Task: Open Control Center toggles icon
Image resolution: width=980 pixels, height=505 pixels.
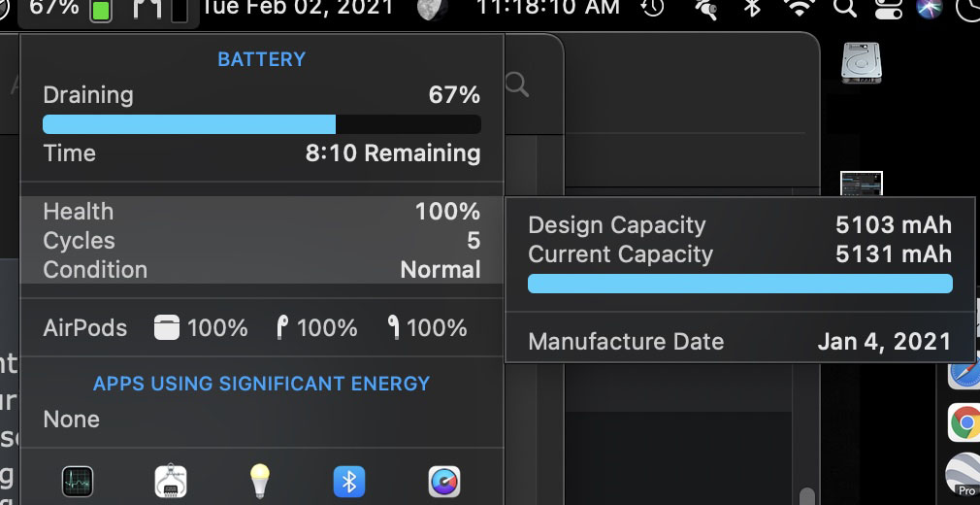Action: click(x=888, y=8)
